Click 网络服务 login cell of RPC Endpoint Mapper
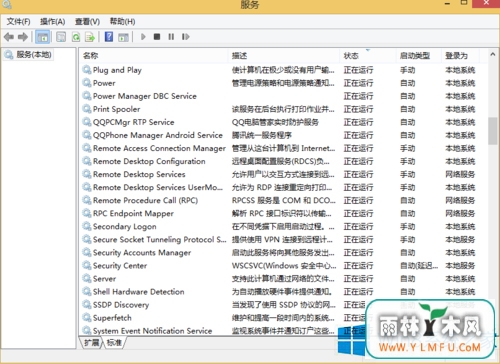The width and height of the screenshot is (500, 364). coord(460,213)
